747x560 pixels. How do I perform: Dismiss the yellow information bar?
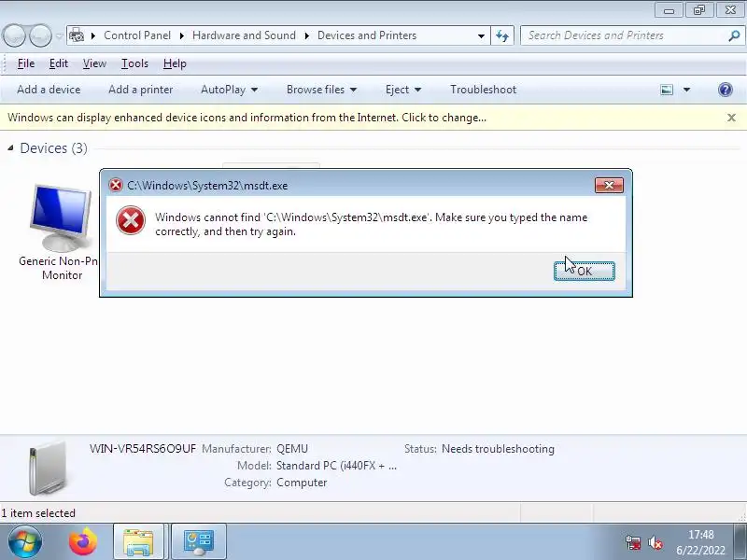(731, 118)
